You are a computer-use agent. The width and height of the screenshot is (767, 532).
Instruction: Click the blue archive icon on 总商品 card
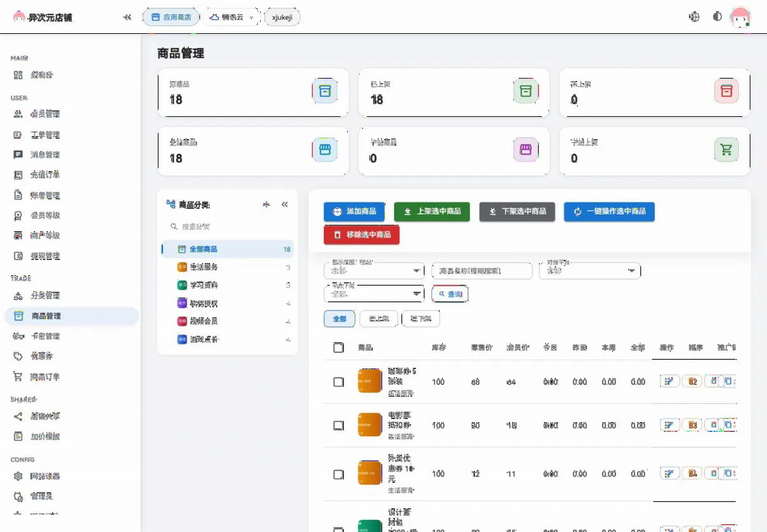coord(325,91)
